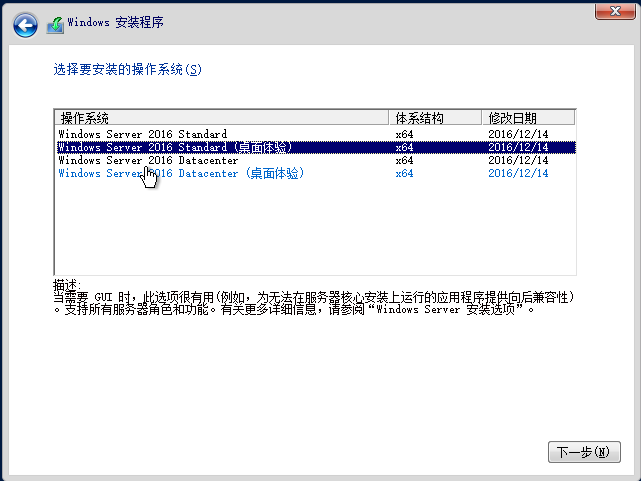The height and width of the screenshot is (481, 641).
Task: Click the date in the highlighted Standard (桌面体验) row
Action: click(518, 147)
